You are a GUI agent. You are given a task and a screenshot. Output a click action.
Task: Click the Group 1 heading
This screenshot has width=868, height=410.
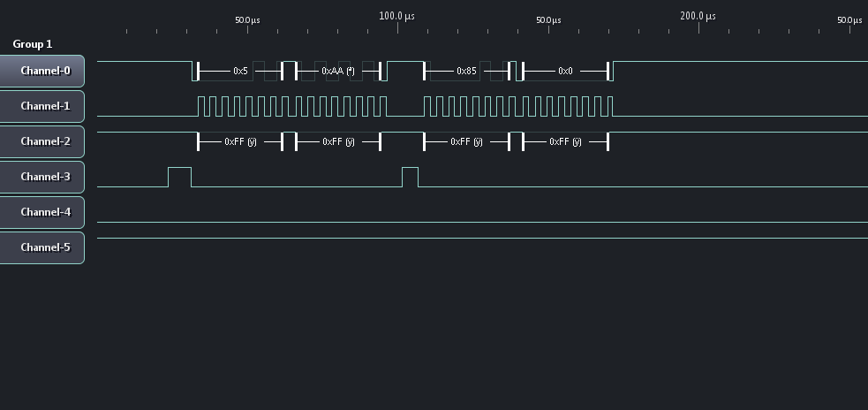click(x=33, y=44)
